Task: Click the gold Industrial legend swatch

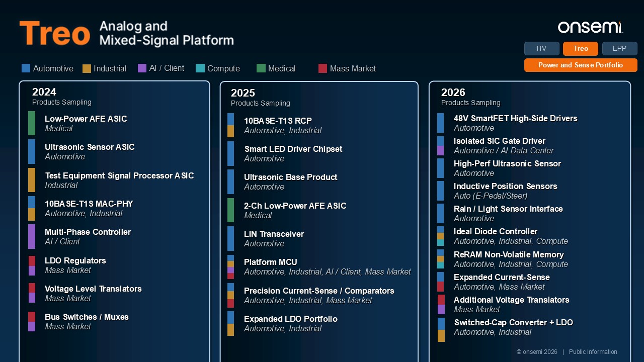Action: [x=87, y=68]
